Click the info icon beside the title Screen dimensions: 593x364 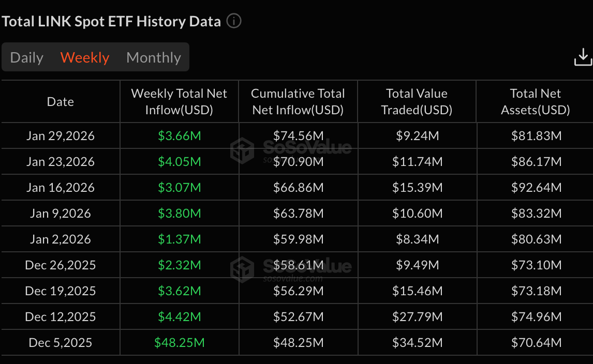(234, 21)
